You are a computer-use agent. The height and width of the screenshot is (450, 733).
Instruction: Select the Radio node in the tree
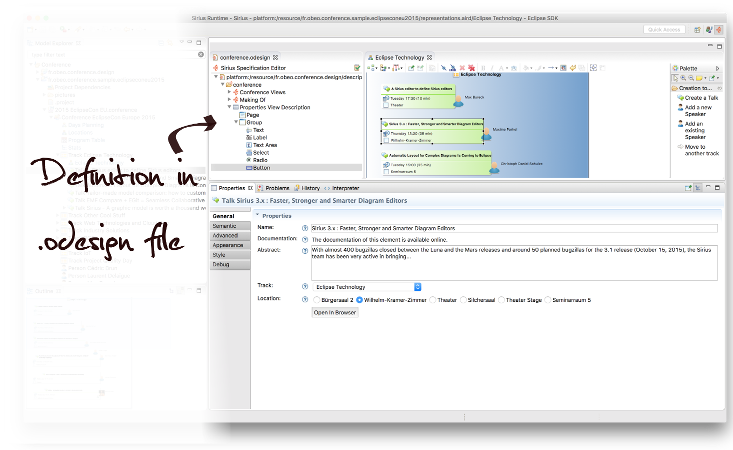(x=259, y=160)
